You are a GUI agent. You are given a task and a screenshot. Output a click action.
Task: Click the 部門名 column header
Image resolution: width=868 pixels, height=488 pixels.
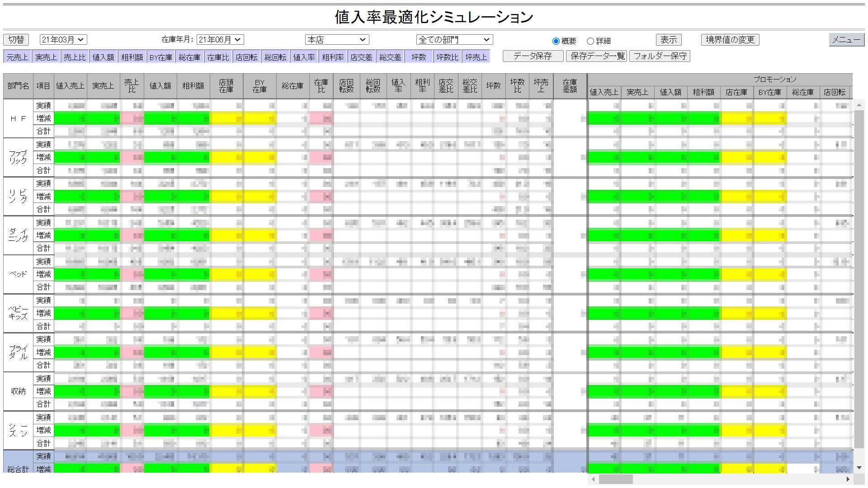(x=18, y=86)
